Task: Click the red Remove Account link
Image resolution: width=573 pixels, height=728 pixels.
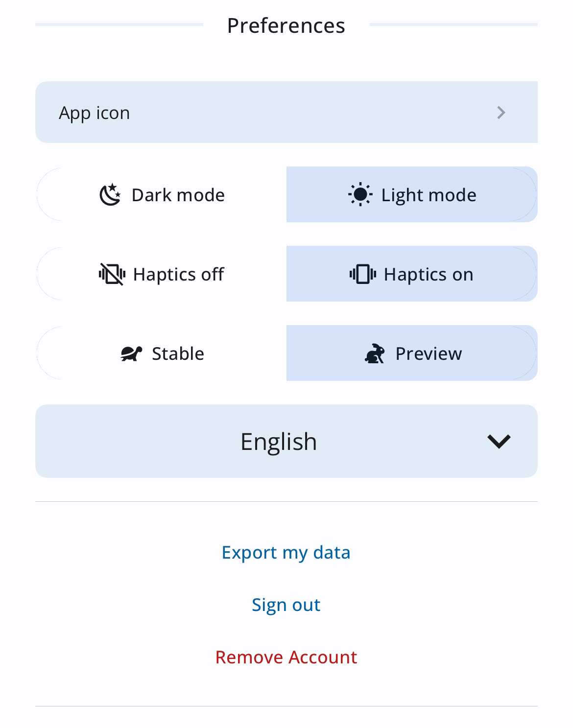Action: click(286, 657)
